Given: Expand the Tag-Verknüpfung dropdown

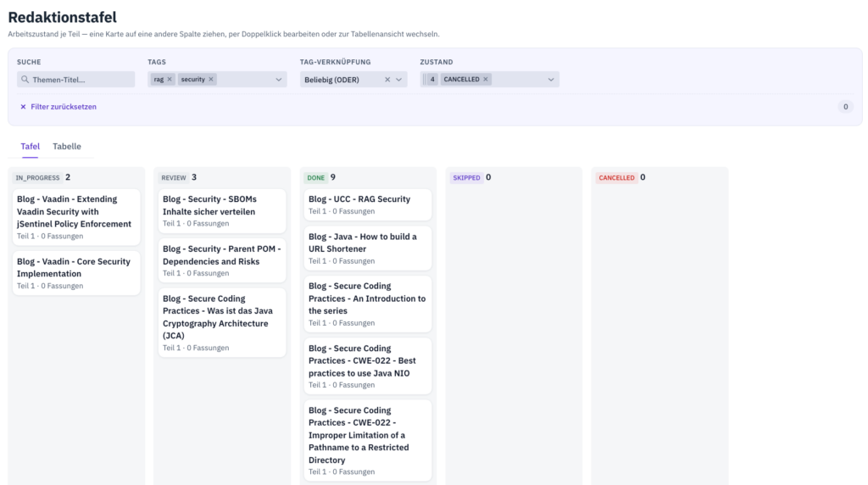Looking at the screenshot, I should (398, 80).
